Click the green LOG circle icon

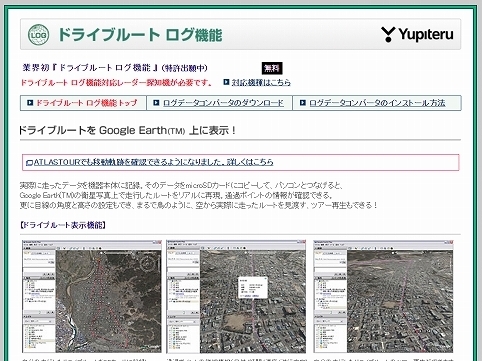coord(38,35)
